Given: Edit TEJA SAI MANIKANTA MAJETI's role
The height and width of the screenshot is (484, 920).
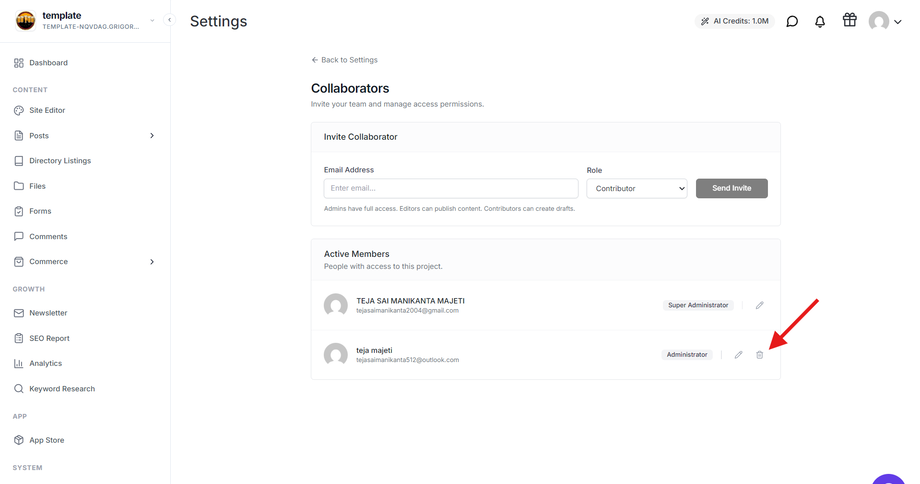Looking at the screenshot, I should click(x=760, y=305).
